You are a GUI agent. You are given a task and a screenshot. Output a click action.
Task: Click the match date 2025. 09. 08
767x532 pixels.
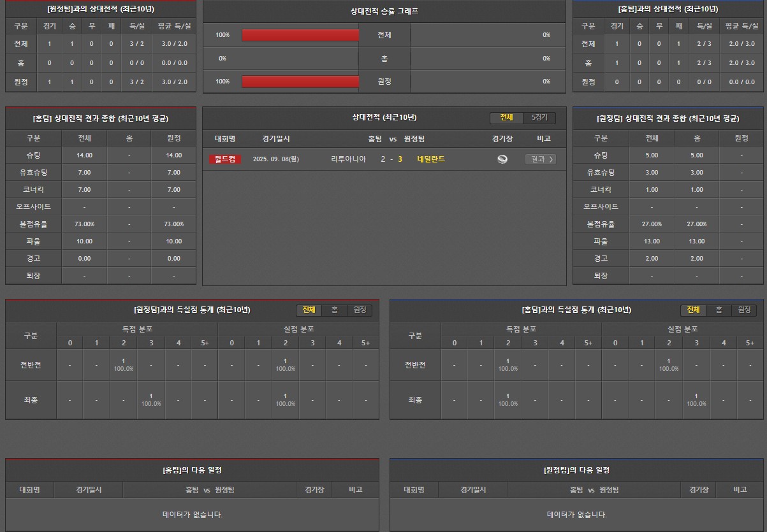click(275, 159)
